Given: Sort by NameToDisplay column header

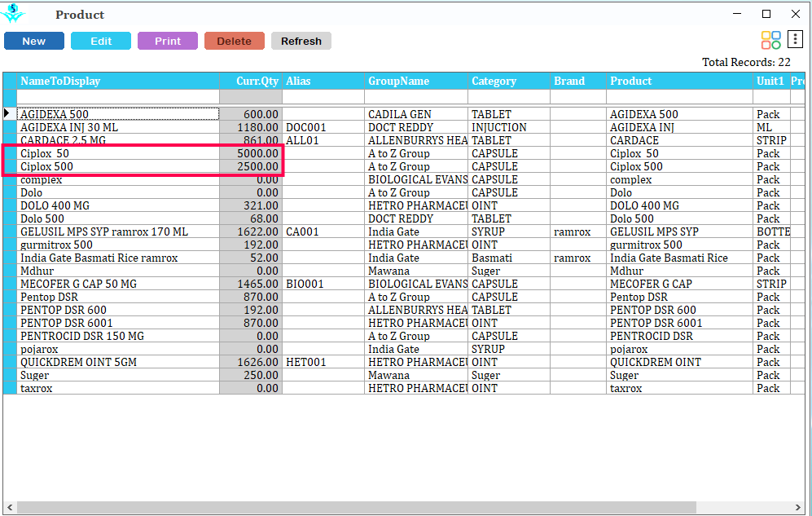Looking at the screenshot, I should tap(118, 81).
